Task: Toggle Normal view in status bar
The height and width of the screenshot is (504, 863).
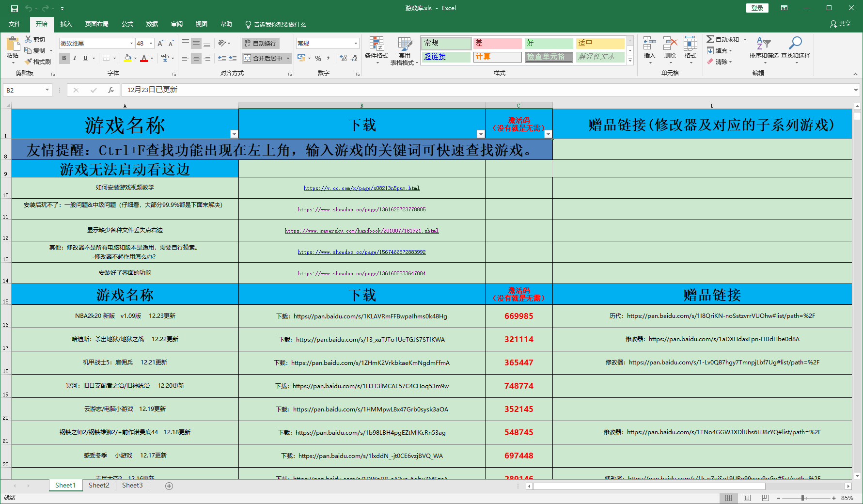Action: click(729, 498)
